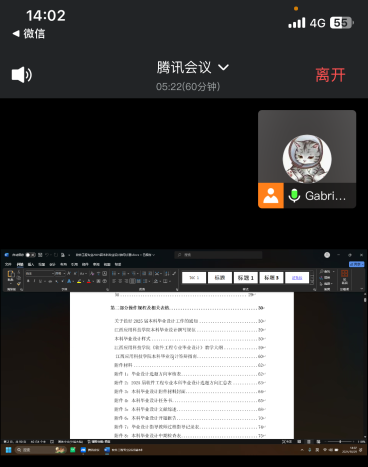
Task: Expand the styles gallery more arrow
Action: click(312, 282)
